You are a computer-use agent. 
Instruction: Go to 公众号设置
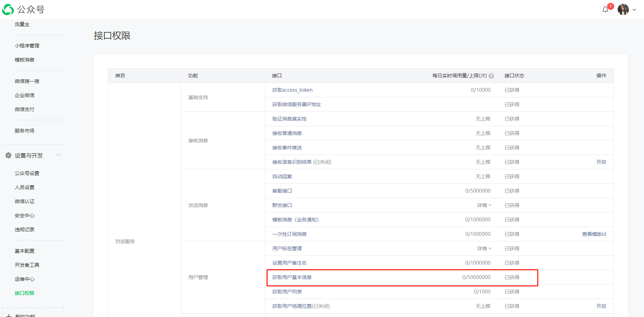(x=27, y=173)
